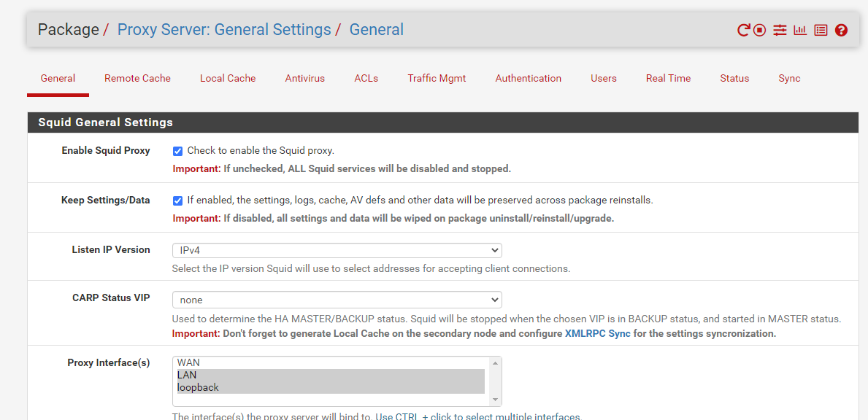This screenshot has width=868, height=420.
Task: Select loopback in the Proxy Interface list
Action: [331, 387]
